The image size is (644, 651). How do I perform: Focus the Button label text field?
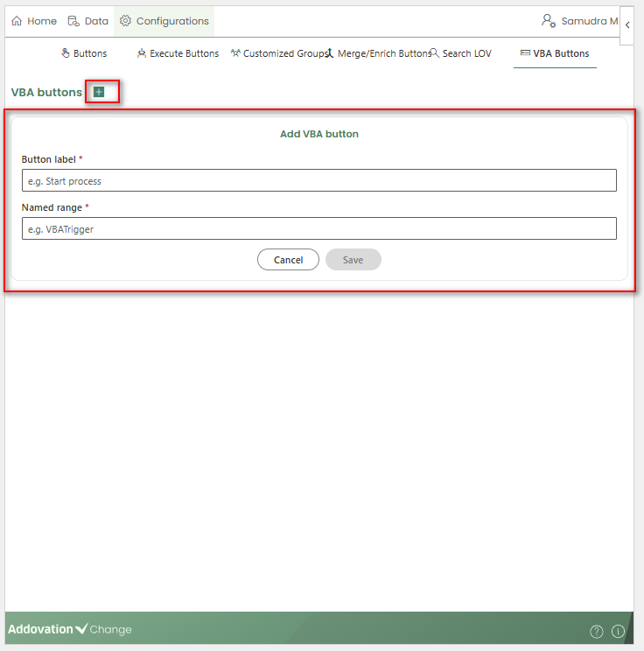pos(318,181)
